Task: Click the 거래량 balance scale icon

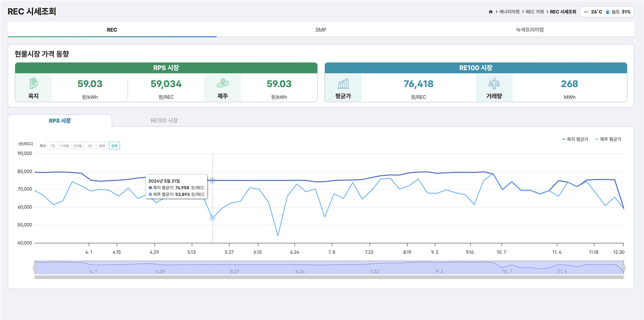Action: (x=494, y=83)
